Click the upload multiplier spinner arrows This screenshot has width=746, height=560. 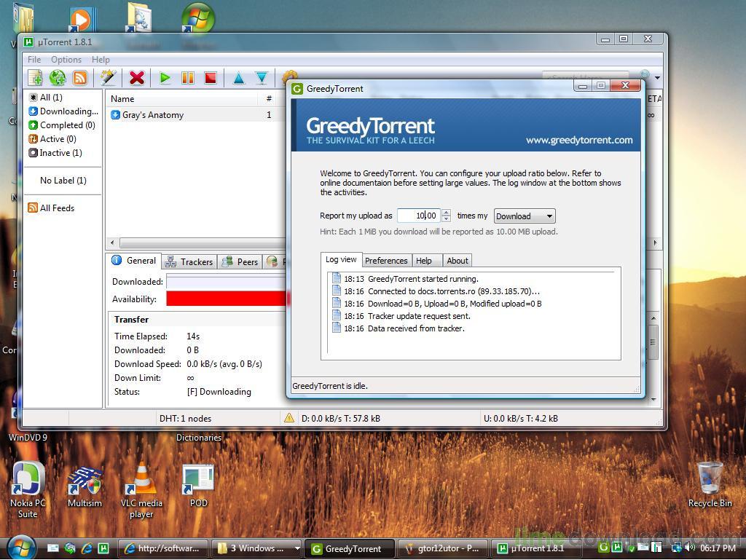(447, 216)
